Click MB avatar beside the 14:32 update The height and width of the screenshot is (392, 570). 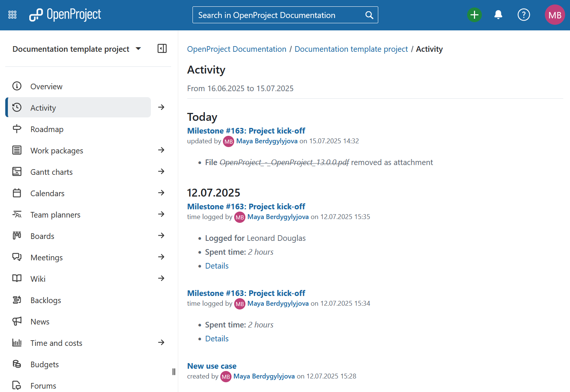click(229, 141)
